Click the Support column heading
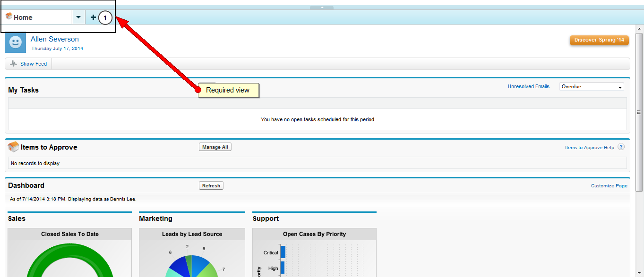Screen dimensions: 644x277 click(x=266, y=219)
